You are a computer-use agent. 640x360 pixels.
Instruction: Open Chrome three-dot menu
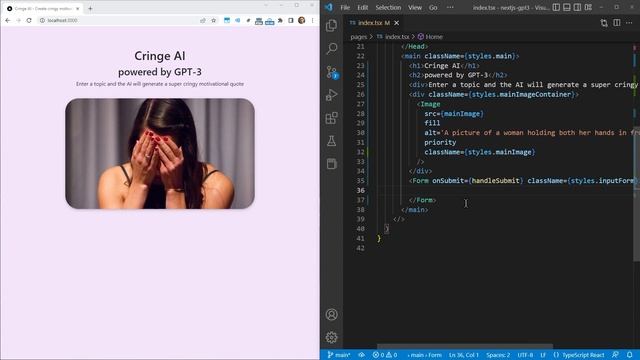[313, 20]
